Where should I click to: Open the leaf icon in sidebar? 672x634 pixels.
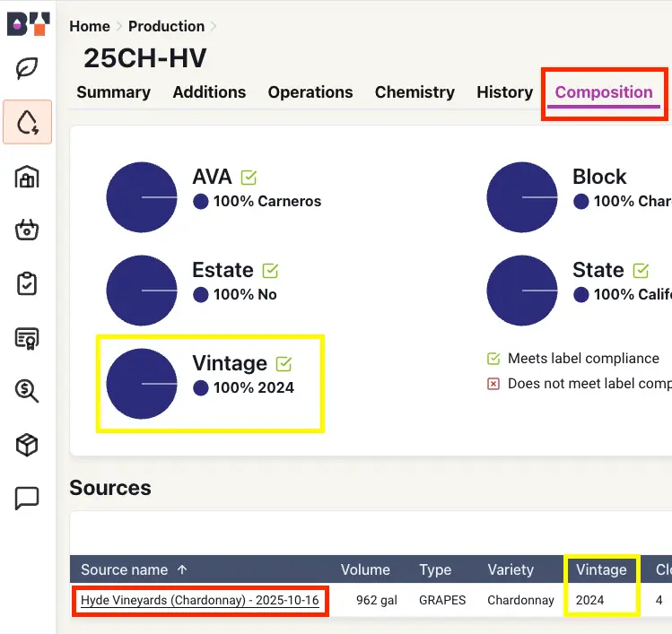click(x=27, y=69)
